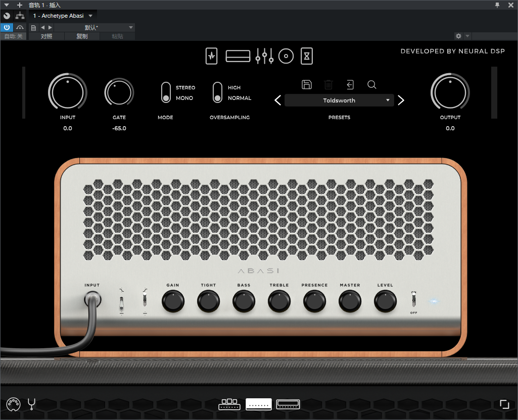Click the 对照 compare button

click(46, 36)
